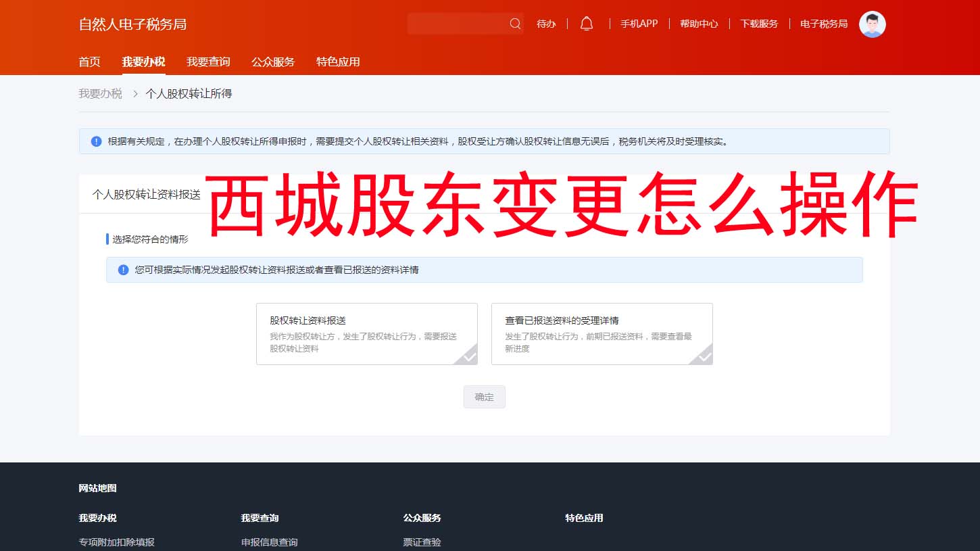
Task: Click the corner checkmark on 查看已报送资料 card
Action: pyautogui.click(x=704, y=357)
